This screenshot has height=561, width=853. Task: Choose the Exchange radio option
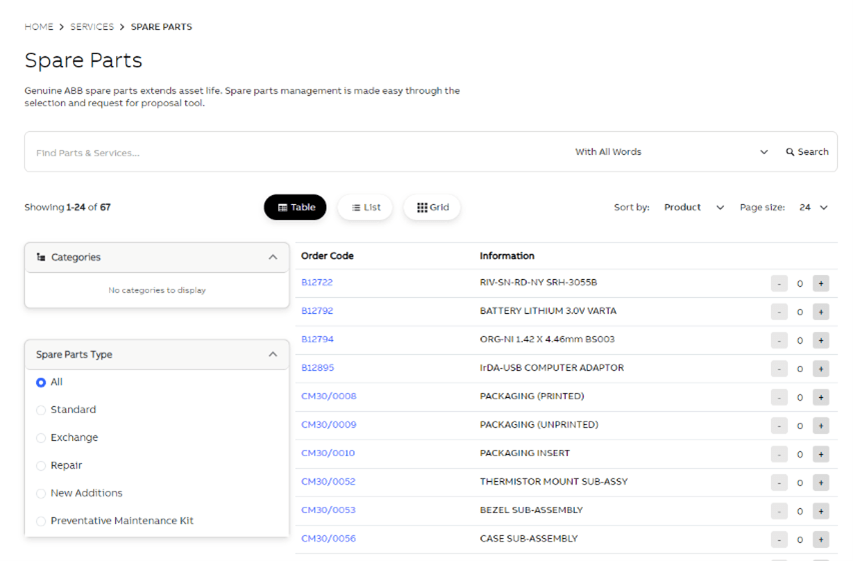pyautogui.click(x=41, y=438)
